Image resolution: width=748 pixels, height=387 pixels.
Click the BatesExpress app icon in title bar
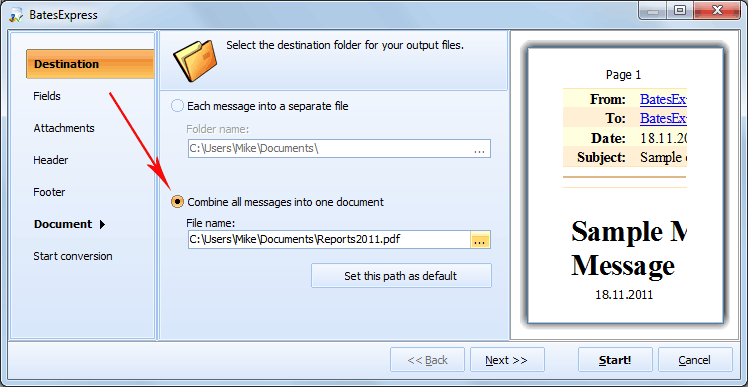[16, 15]
